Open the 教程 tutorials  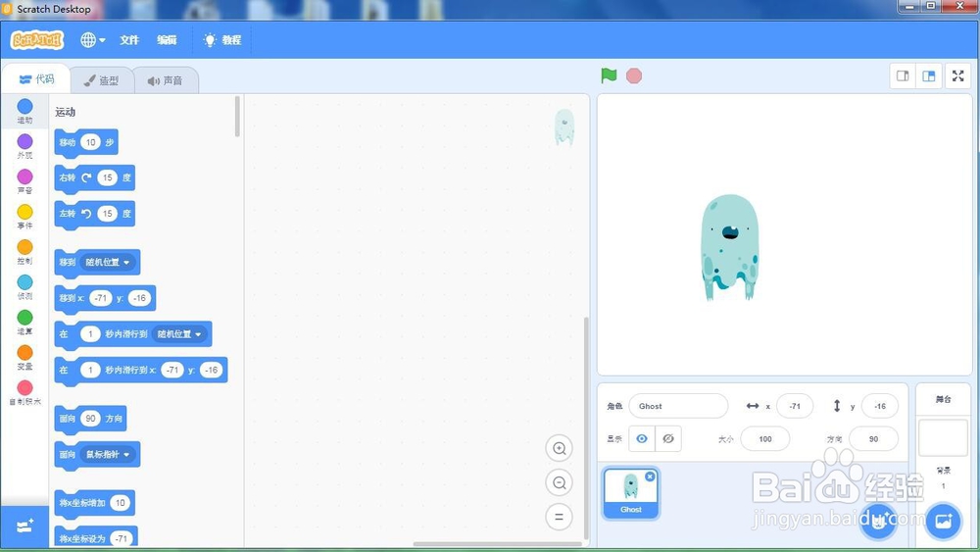click(x=222, y=40)
